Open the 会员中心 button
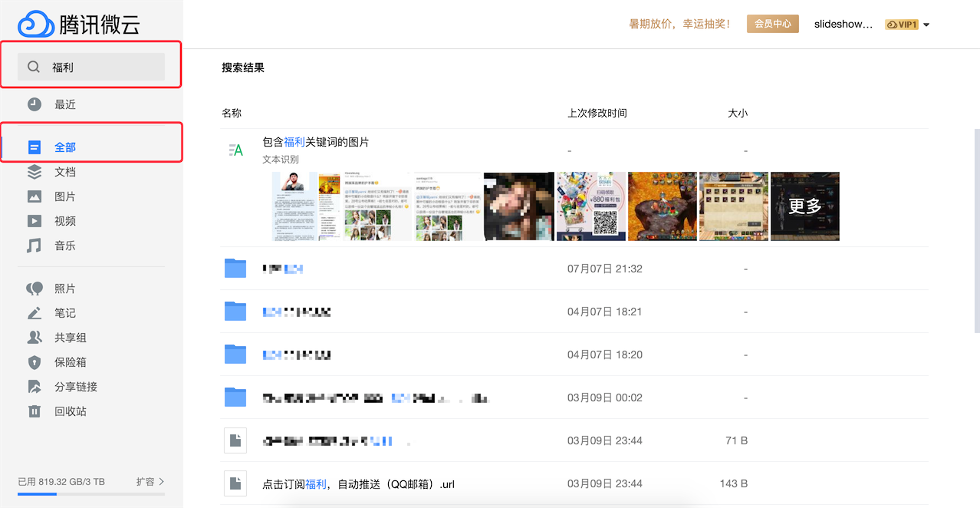Image resolution: width=980 pixels, height=508 pixels. pos(773,24)
